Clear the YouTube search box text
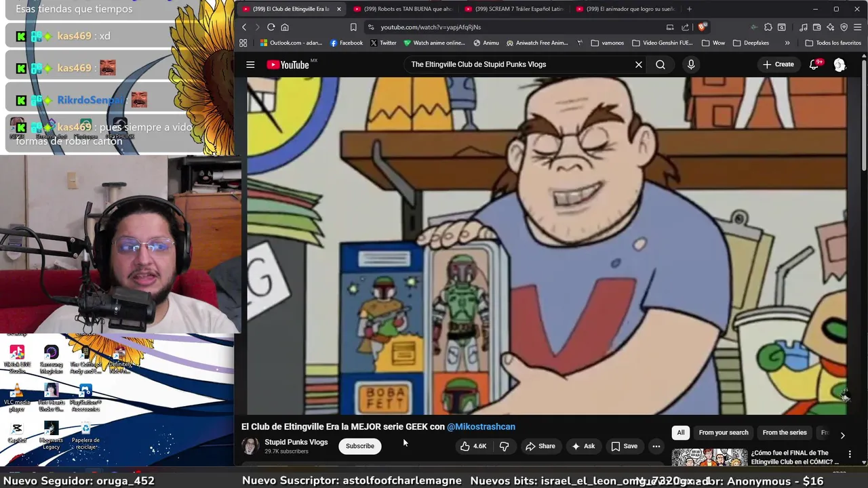This screenshot has width=868, height=488. click(638, 64)
